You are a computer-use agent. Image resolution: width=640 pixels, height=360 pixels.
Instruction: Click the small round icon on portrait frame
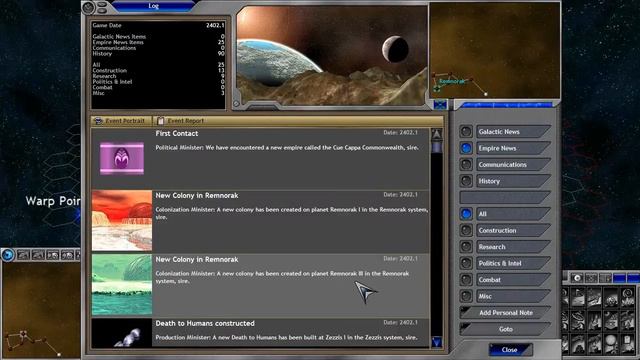click(236, 104)
